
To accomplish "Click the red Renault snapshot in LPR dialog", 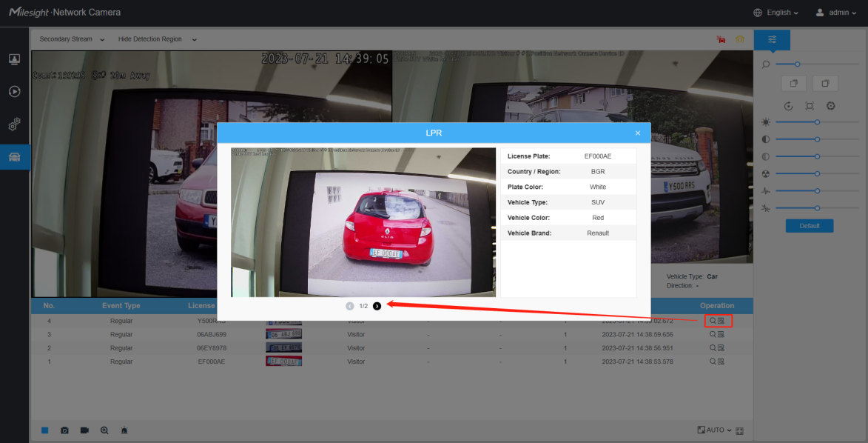I will pyautogui.click(x=363, y=222).
